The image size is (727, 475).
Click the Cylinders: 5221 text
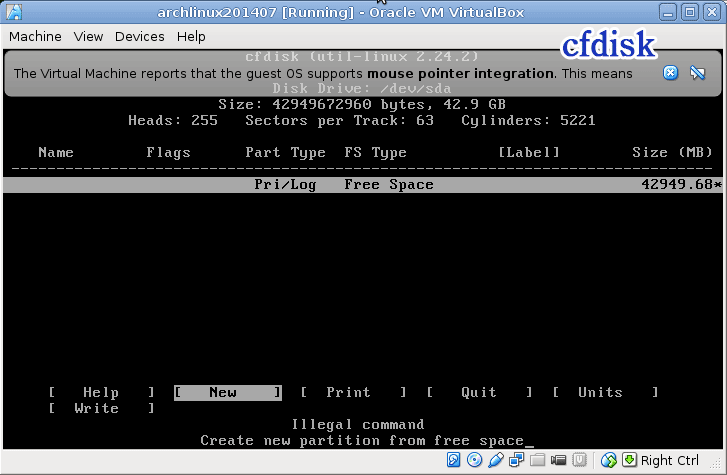click(x=528, y=121)
